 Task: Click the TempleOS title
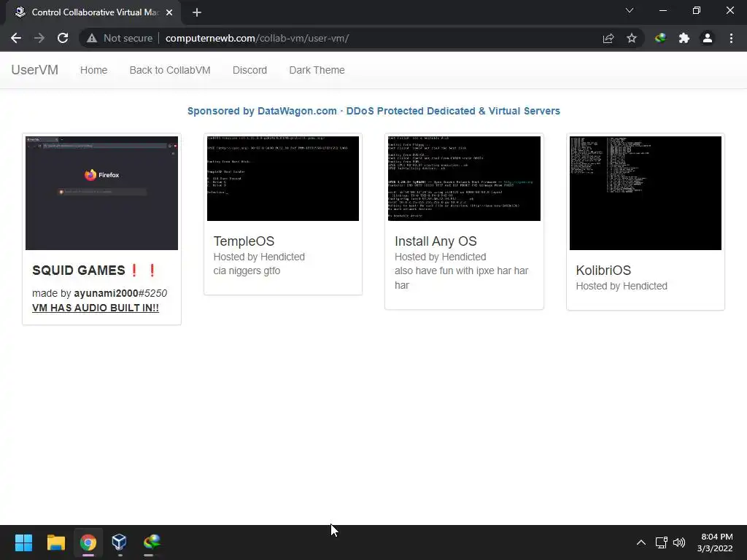click(x=244, y=241)
